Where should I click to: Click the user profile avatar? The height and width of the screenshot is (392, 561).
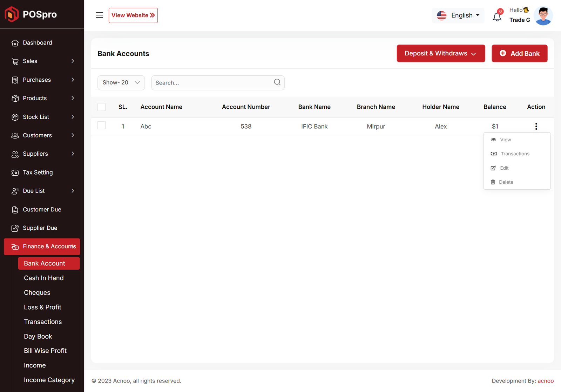point(543,16)
